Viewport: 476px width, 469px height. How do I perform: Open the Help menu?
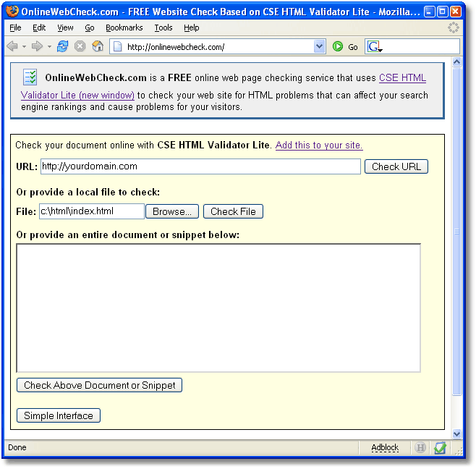[192, 28]
